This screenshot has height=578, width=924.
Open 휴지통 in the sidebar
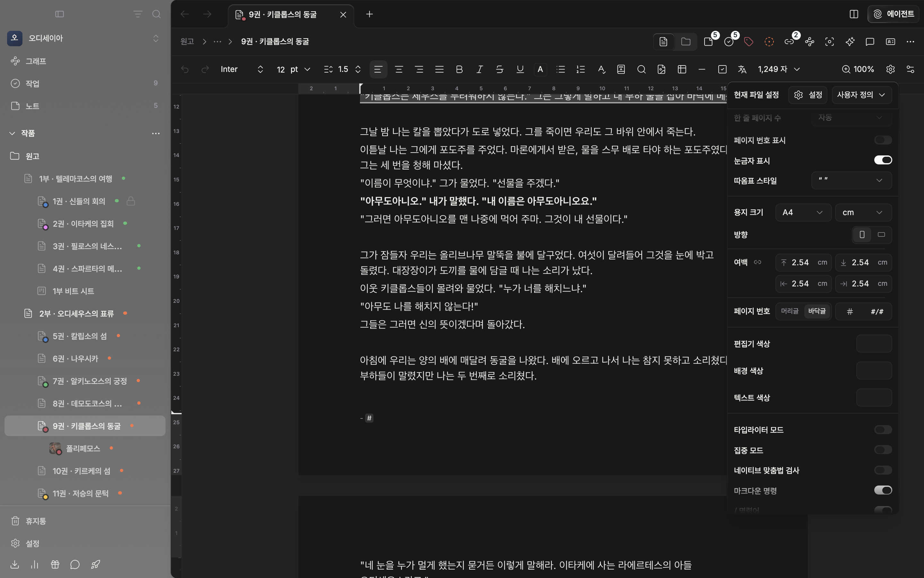[x=85, y=521]
